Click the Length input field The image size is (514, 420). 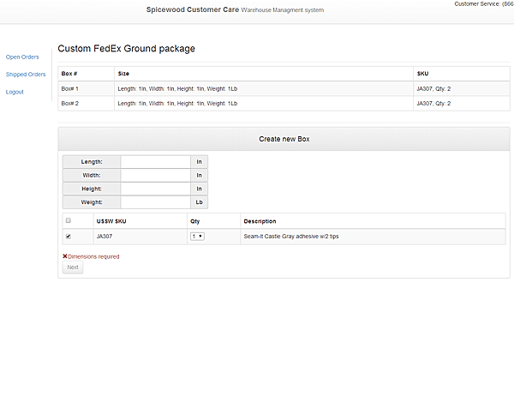155,162
